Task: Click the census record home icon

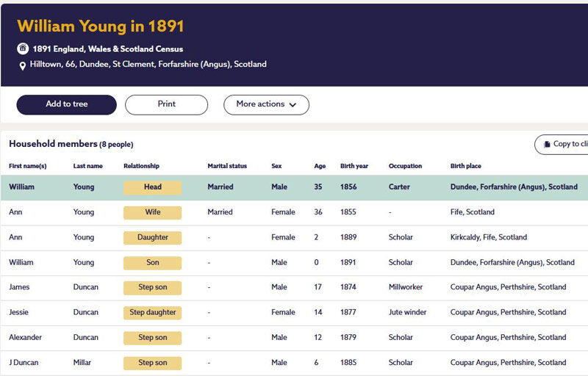Action: tap(24, 49)
